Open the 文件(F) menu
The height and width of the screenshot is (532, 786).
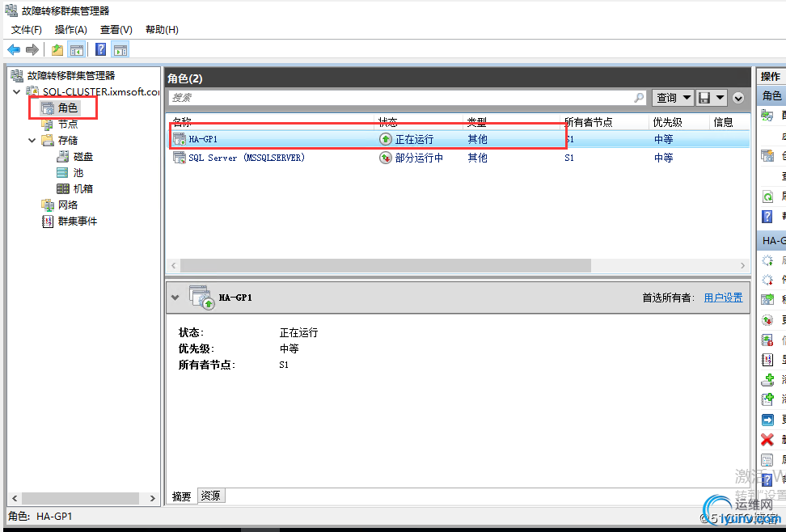(x=26, y=30)
